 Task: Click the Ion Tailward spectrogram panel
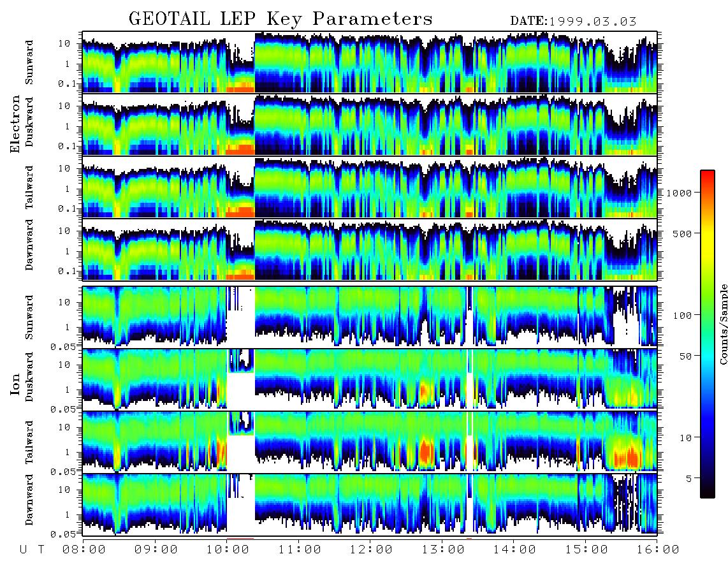coord(370,441)
